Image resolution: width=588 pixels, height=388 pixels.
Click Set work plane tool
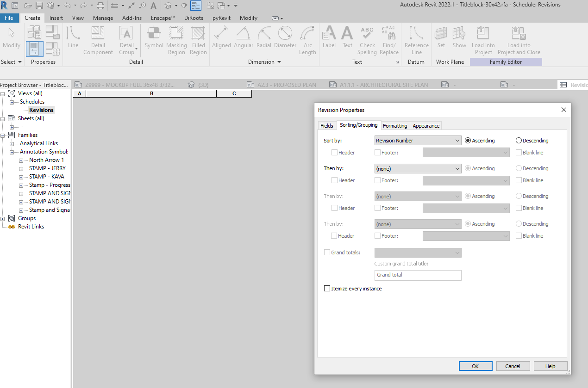pyautogui.click(x=441, y=37)
